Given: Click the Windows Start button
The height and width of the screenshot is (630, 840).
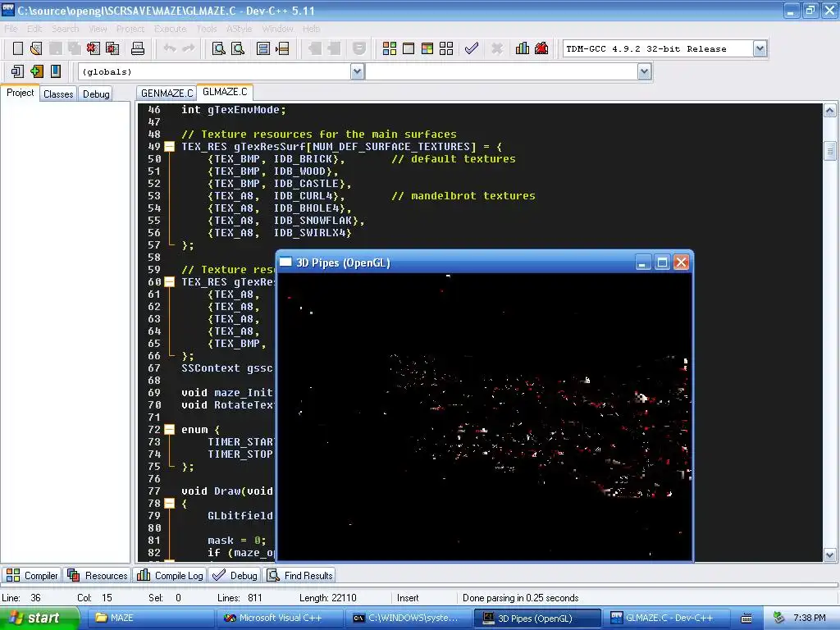Looking at the screenshot, I should coord(39,618).
